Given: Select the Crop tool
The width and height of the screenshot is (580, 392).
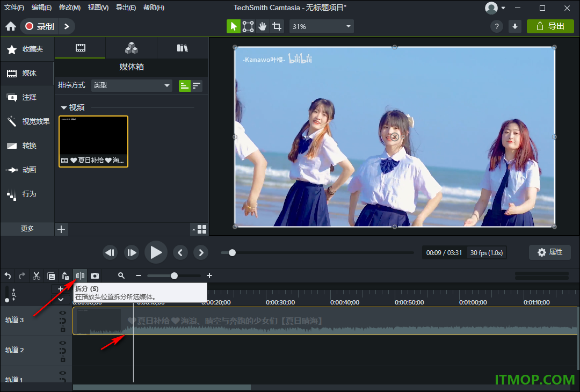Looking at the screenshot, I should click(x=277, y=26).
